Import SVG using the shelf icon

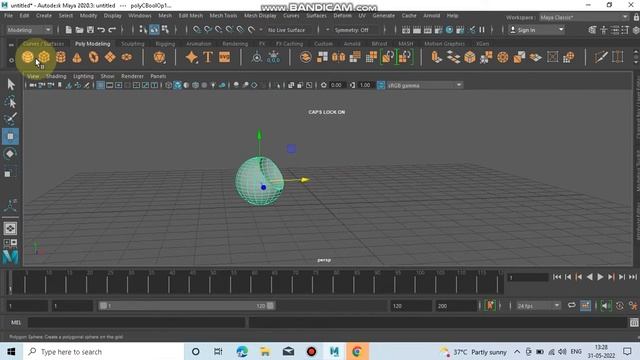click(x=224, y=57)
